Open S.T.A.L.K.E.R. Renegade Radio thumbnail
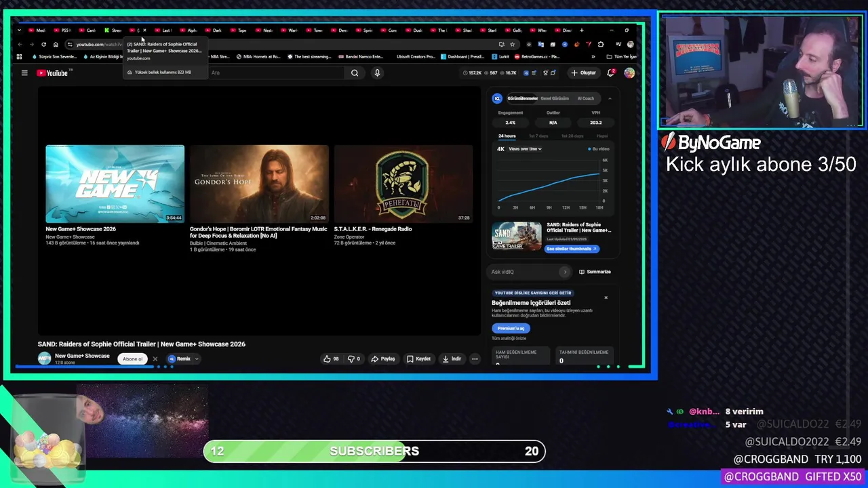Viewport: 868px width, 488px height. click(403, 184)
